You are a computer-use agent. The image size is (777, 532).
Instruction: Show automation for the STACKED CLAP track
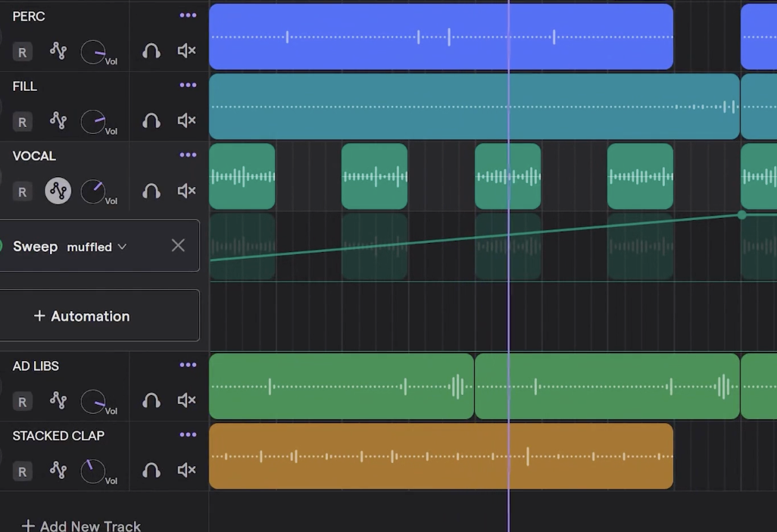(58, 470)
